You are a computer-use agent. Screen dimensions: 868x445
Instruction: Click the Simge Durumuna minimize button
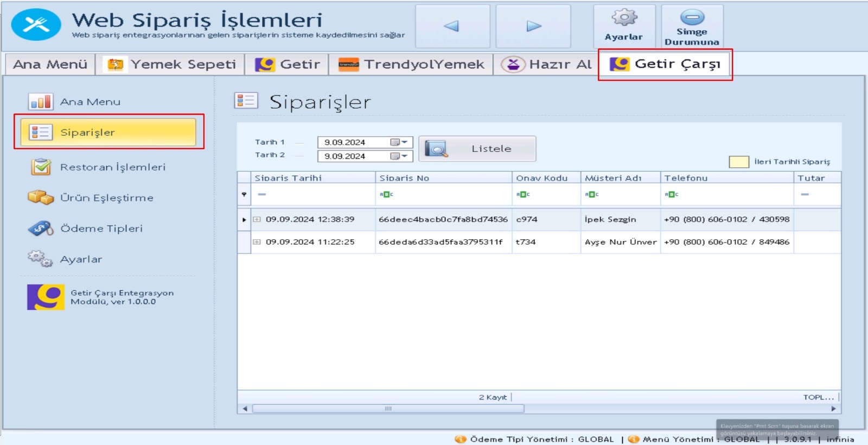click(692, 26)
